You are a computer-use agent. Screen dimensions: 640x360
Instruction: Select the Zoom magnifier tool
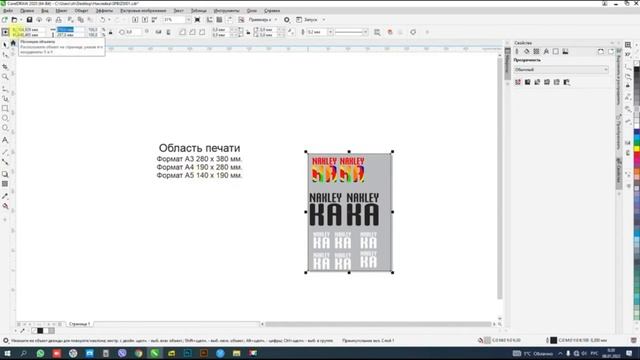click(5, 76)
